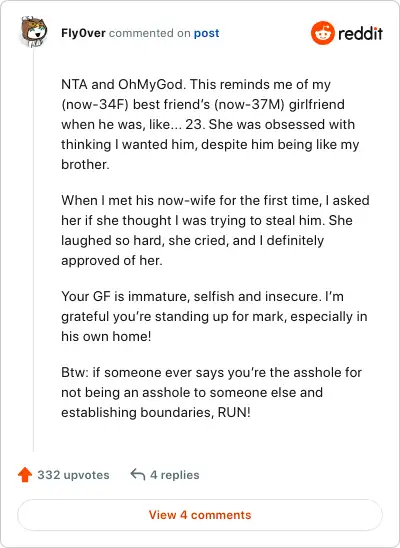Open the FlyOver user avatar
400x548 pixels.
coord(34,32)
